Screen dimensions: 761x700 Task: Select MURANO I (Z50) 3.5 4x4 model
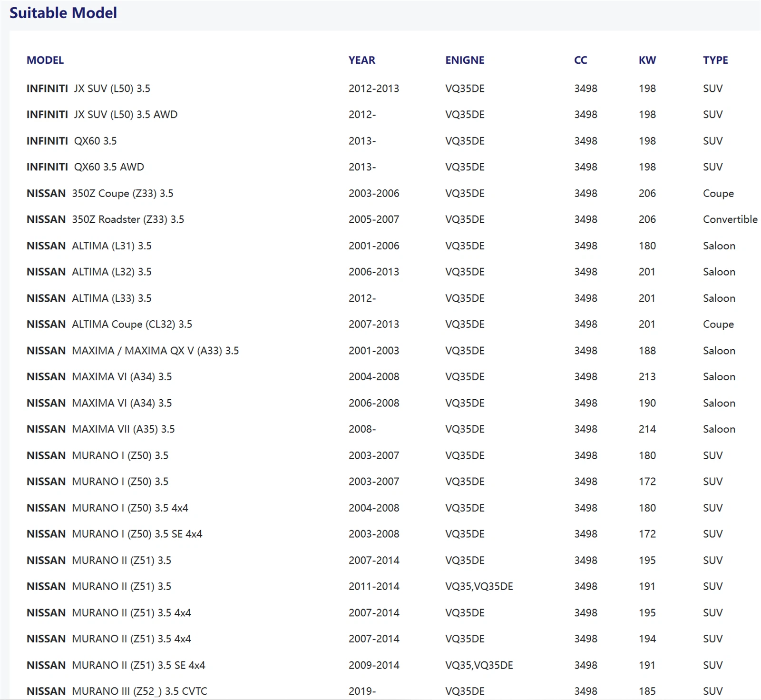click(107, 508)
